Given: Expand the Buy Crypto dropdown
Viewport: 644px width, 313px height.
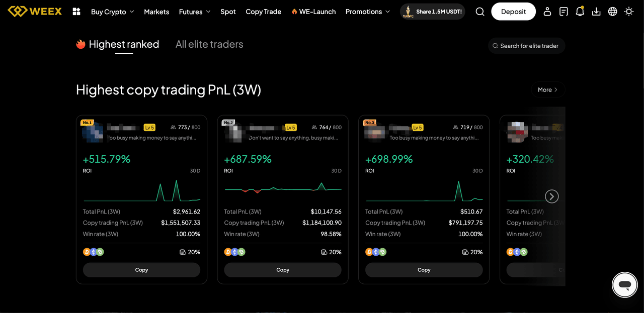Looking at the screenshot, I should pos(112,12).
